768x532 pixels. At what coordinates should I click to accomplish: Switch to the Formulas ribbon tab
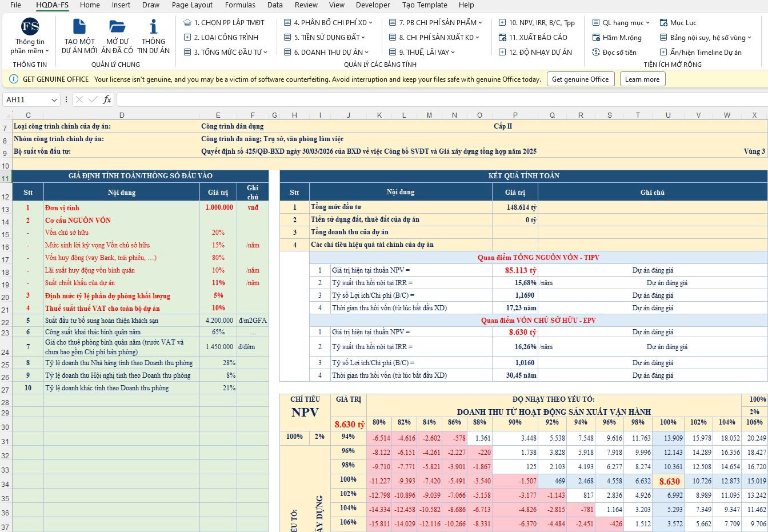[x=240, y=5]
